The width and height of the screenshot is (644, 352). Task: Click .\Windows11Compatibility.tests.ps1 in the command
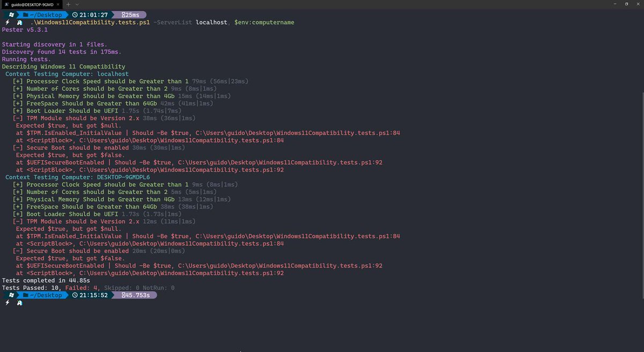(x=90, y=23)
